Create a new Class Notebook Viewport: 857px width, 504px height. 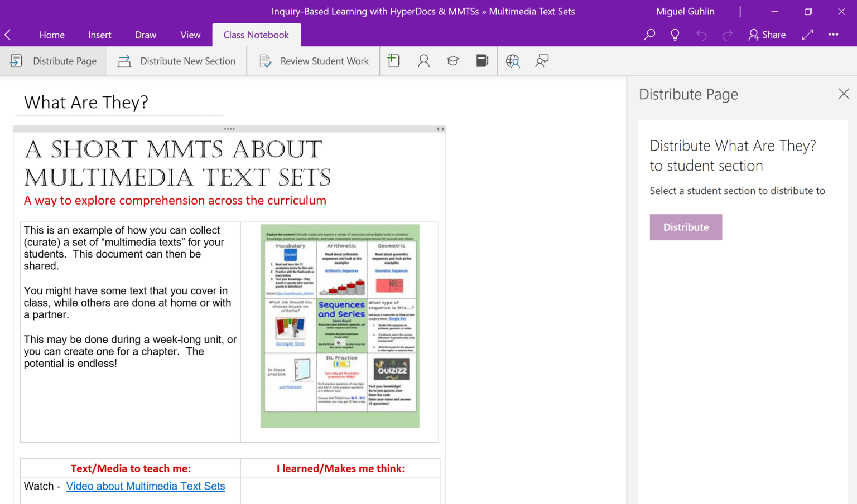(x=393, y=61)
